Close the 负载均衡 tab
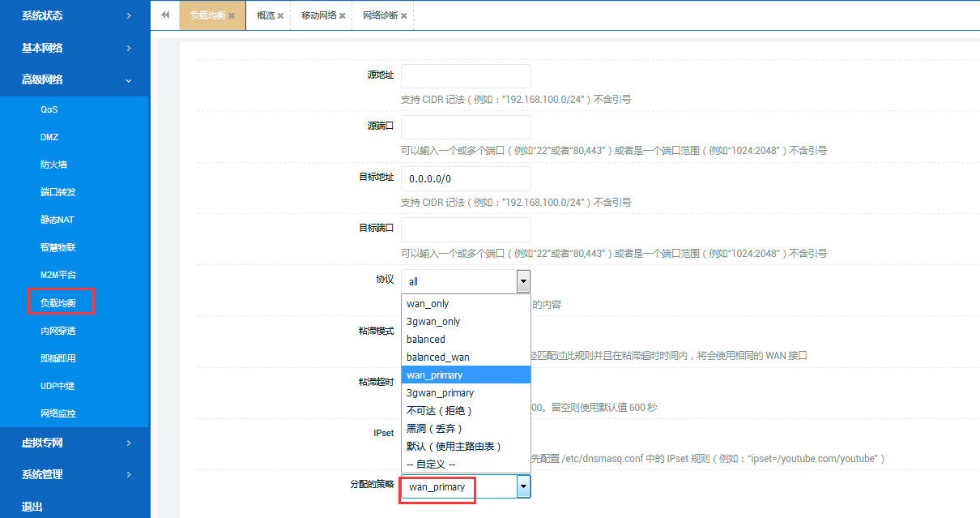 (232, 16)
